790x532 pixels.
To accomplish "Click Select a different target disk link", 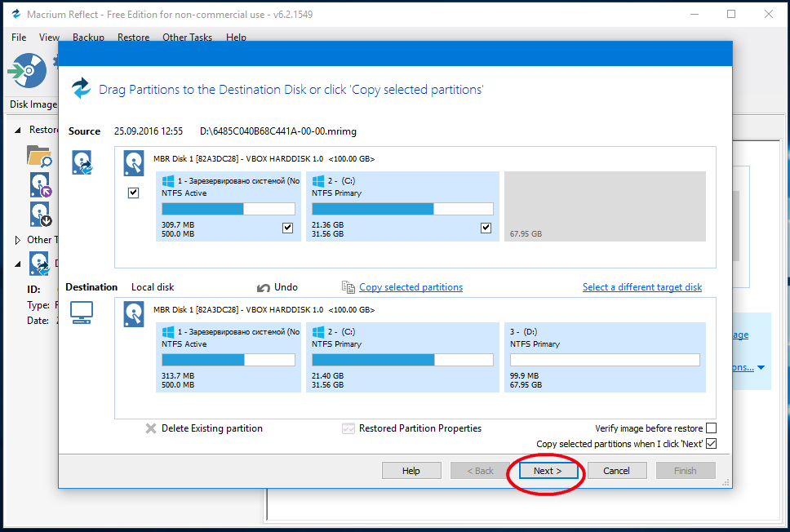I will coord(641,287).
